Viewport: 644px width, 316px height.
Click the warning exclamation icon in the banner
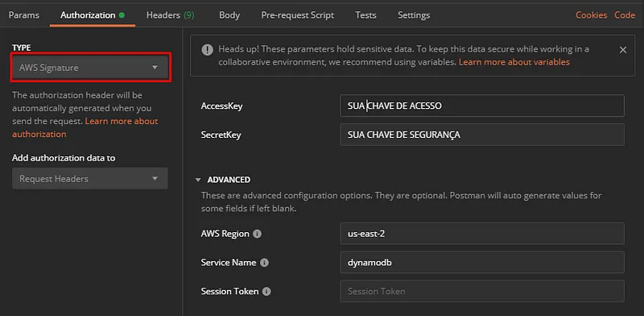pos(207,50)
